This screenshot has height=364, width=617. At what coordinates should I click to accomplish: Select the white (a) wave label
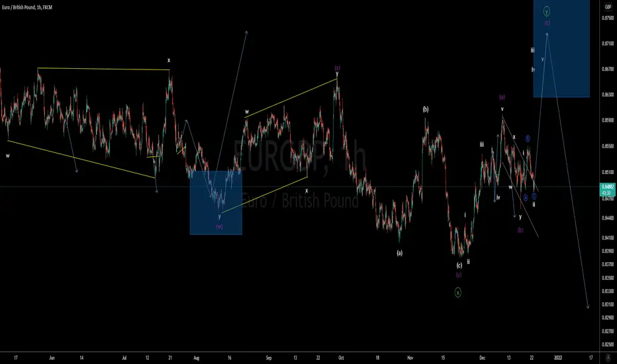[x=399, y=253]
